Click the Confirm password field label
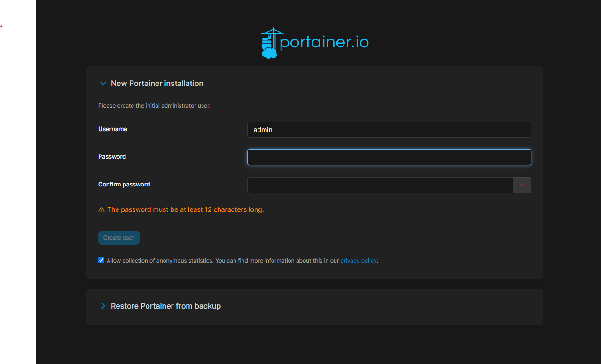This screenshot has width=601, height=364. pyautogui.click(x=124, y=185)
